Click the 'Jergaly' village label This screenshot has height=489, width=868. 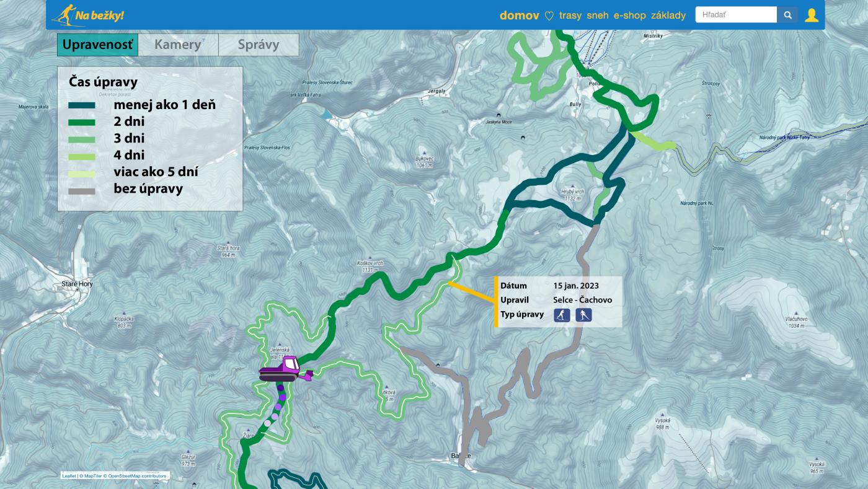[x=436, y=91]
